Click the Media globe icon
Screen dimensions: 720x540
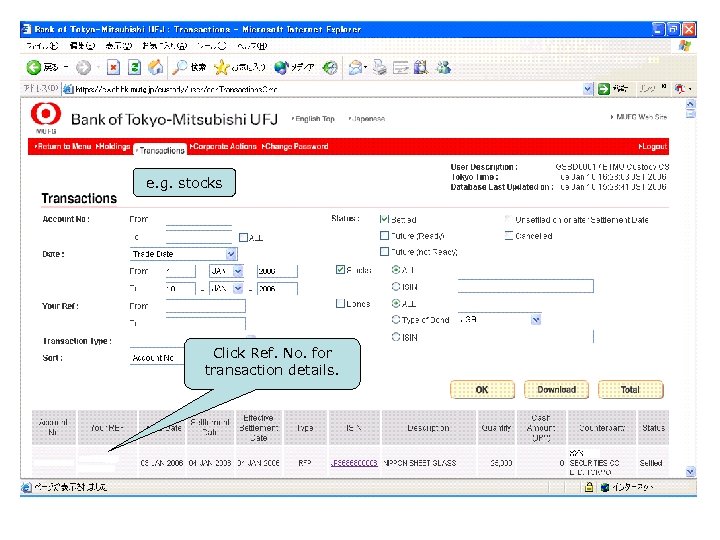[x=281, y=68]
